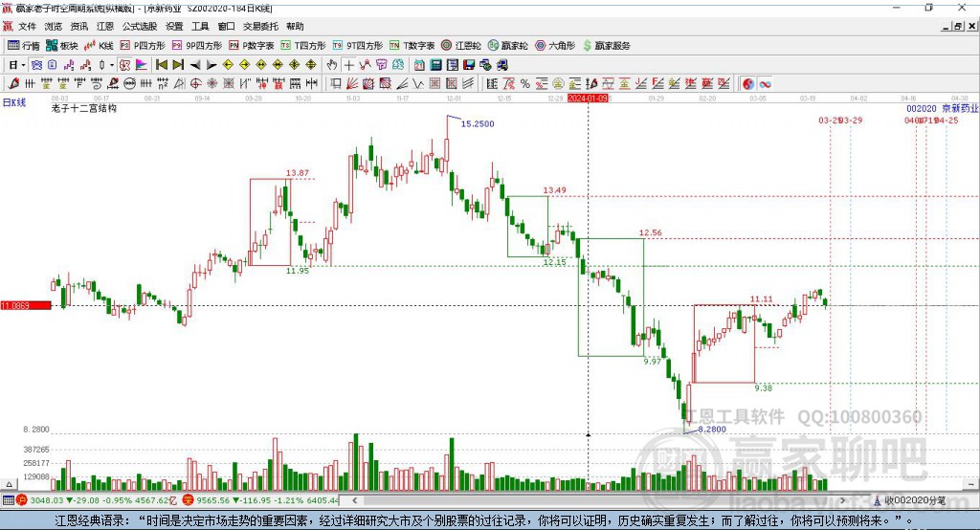Click the horizontal scrollbar track
The image size is (980, 530).
pyautogui.click(x=599, y=500)
